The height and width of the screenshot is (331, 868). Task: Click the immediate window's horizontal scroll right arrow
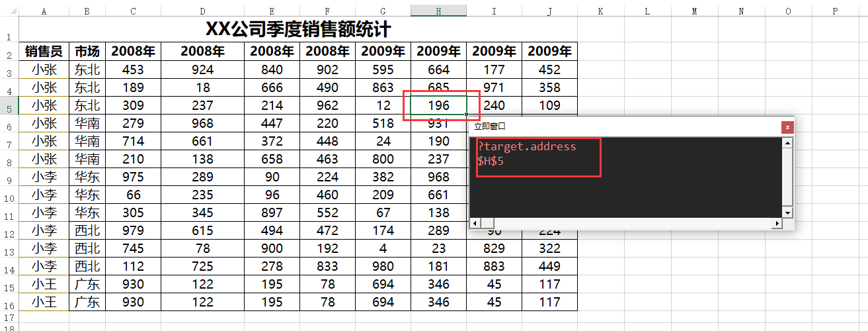[777, 223]
